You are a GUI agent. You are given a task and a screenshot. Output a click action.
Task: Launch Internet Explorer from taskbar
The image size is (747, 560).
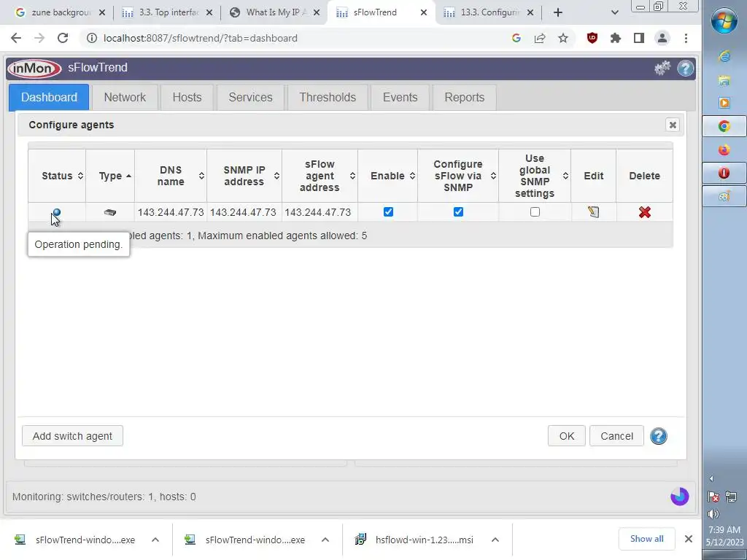tap(724, 56)
